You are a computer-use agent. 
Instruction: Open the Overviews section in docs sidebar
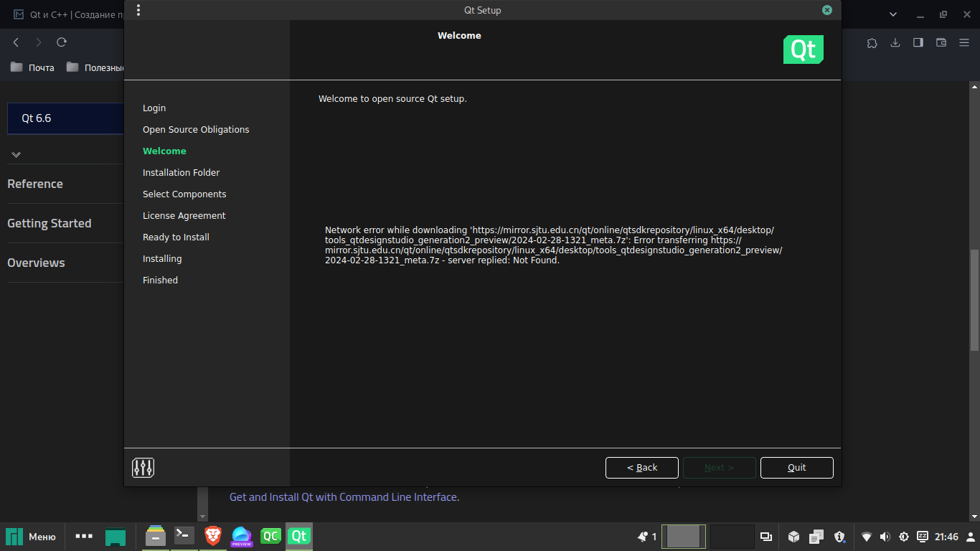point(36,263)
